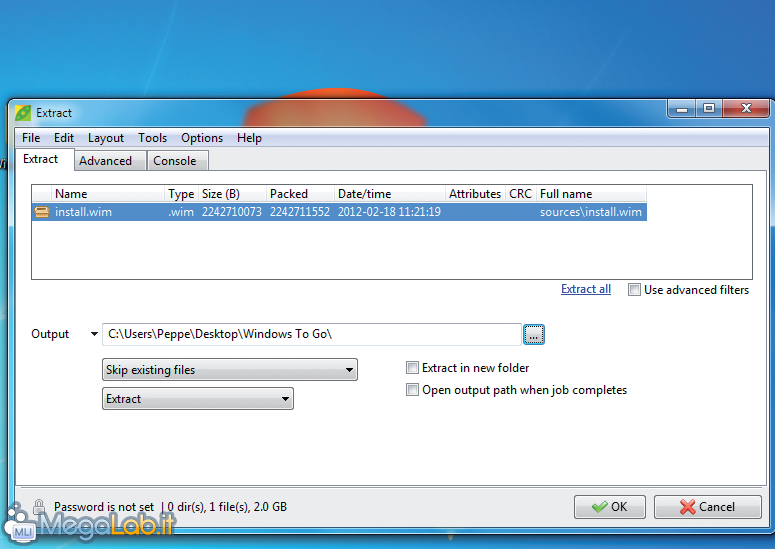Screen dimensions: 775x549
Task: Open the Skip existing files dropdown
Action: tap(230, 370)
